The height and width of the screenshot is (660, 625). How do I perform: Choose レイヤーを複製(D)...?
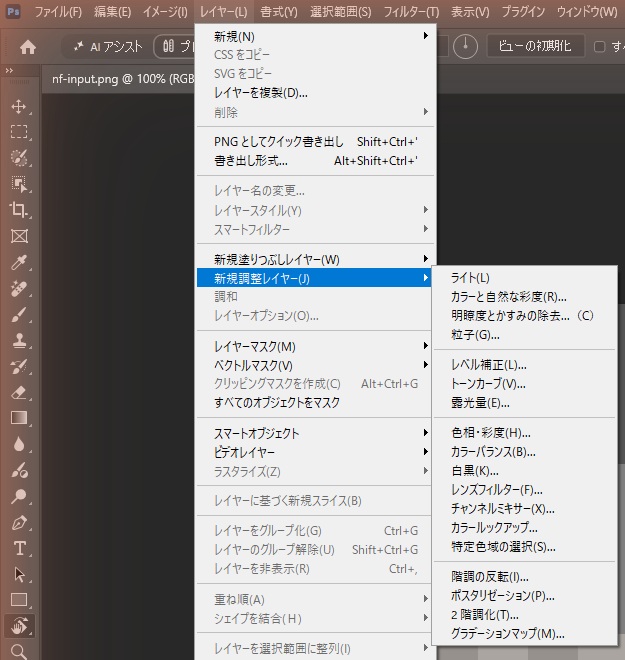[316, 93]
